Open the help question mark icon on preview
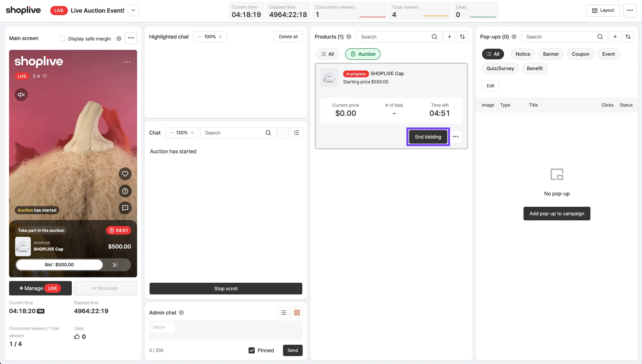 [125, 191]
